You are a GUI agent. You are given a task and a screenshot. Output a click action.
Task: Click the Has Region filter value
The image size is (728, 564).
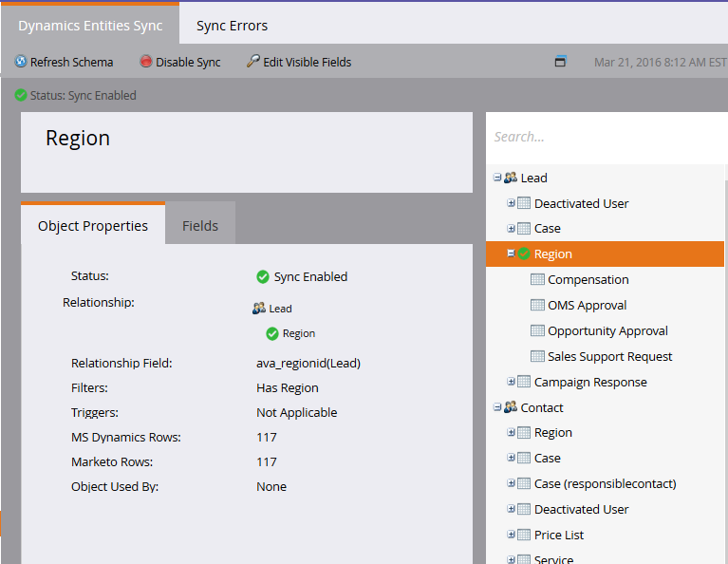coord(288,388)
